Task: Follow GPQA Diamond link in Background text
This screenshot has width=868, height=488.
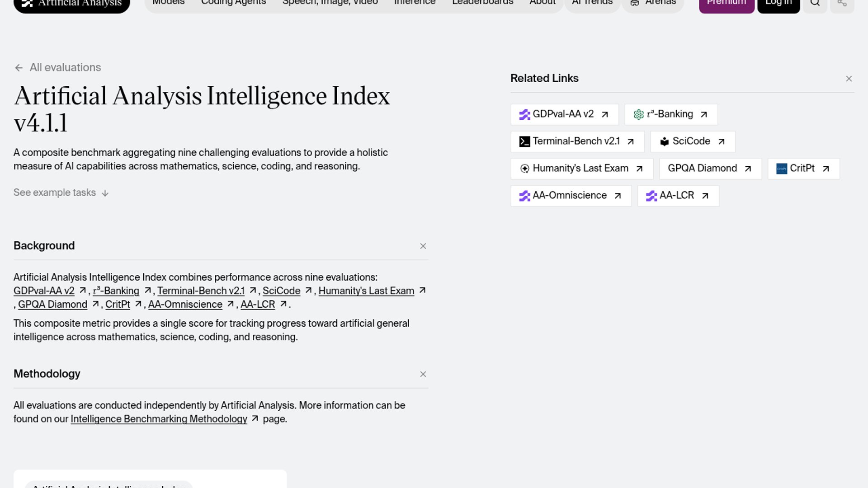Action: point(52,305)
